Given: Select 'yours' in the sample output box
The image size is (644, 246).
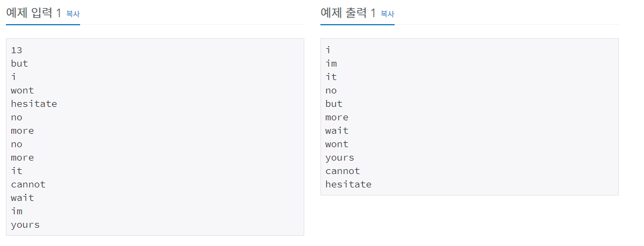Looking at the screenshot, I should (340, 158).
